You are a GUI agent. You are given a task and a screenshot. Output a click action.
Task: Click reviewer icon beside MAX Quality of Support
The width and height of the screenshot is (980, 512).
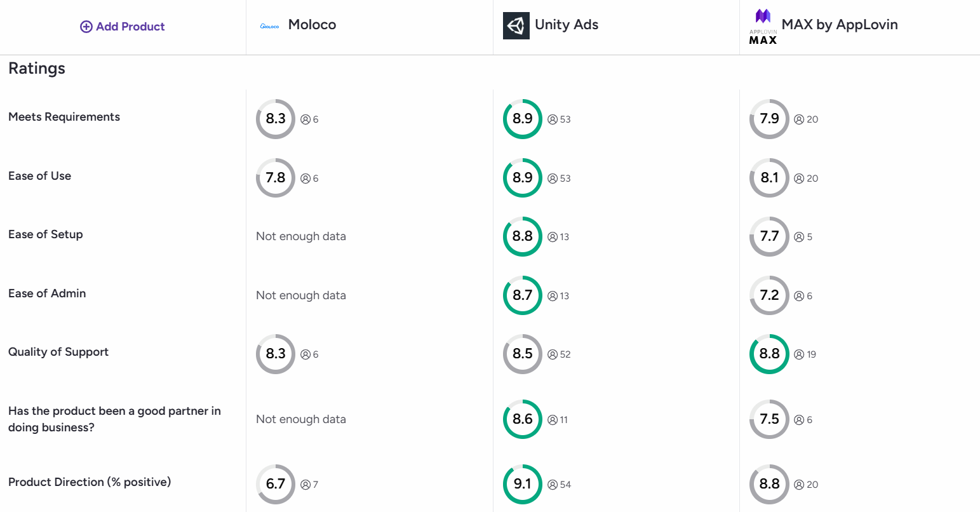tap(799, 354)
